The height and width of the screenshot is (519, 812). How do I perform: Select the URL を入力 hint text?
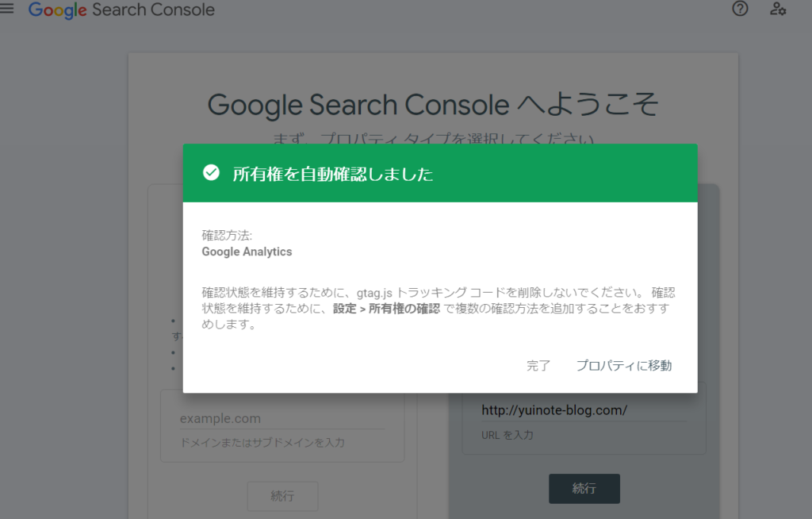507,435
